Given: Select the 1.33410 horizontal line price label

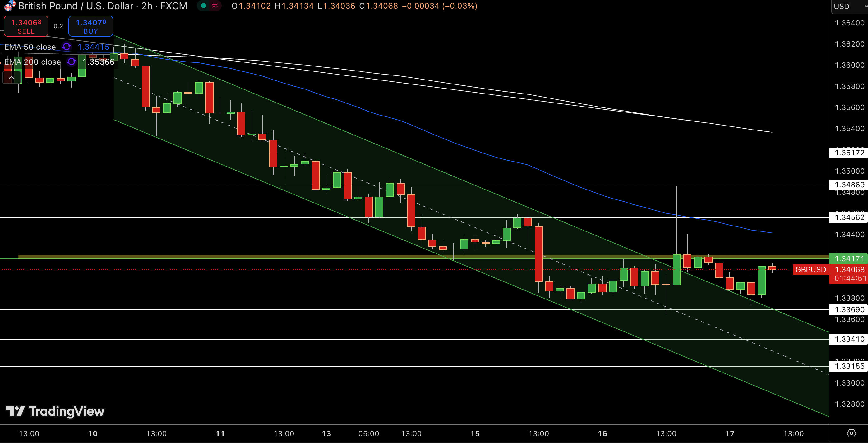Looking at the screenshot, I should pos(848,339).
